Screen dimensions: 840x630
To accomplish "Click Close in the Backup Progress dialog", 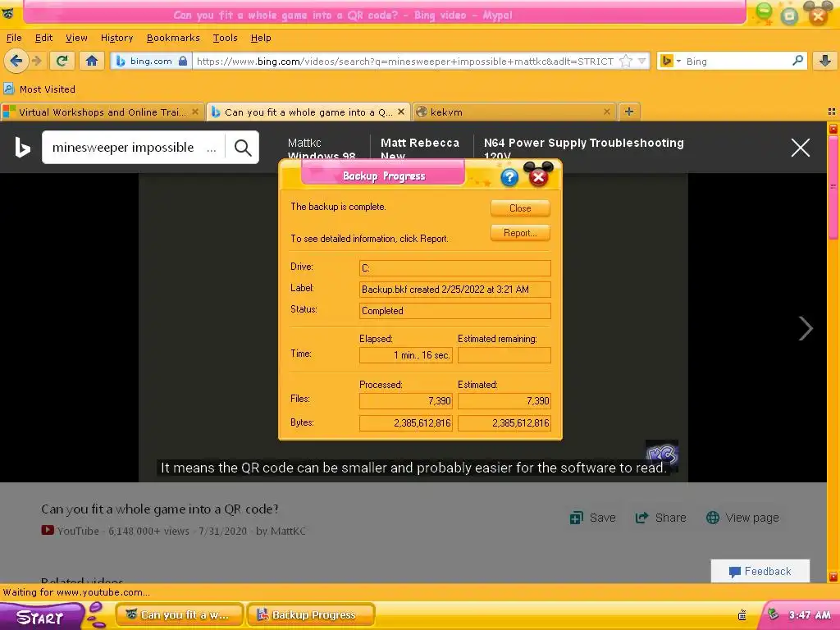I will pyautogui.click(x=520, y=208).
